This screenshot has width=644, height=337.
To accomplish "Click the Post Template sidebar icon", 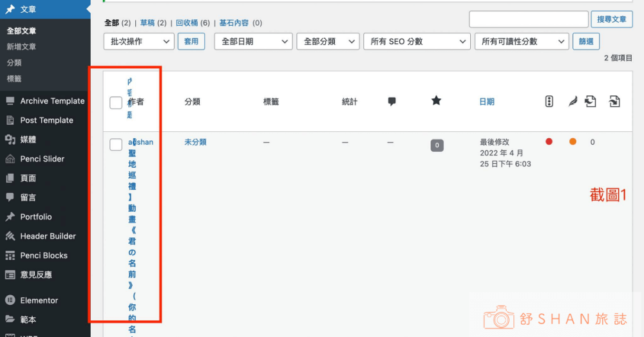I will click(10, 120).
